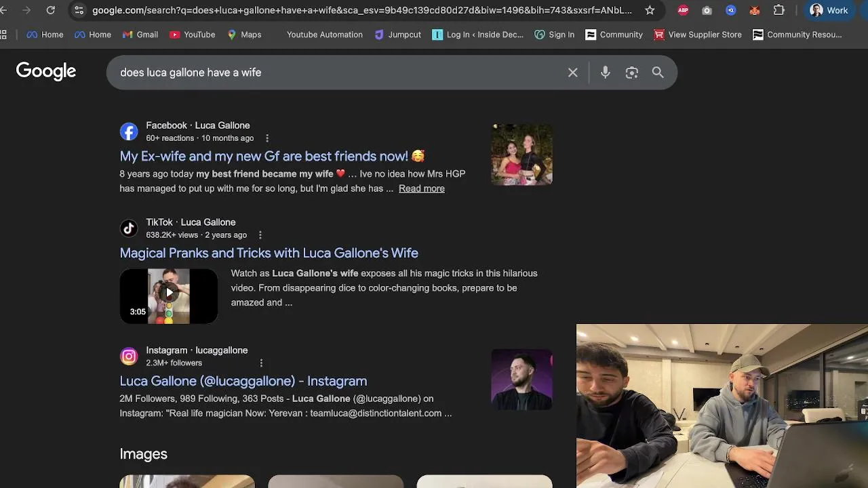Expand the Read more link
868x488 pixels.
pos(422,188)
